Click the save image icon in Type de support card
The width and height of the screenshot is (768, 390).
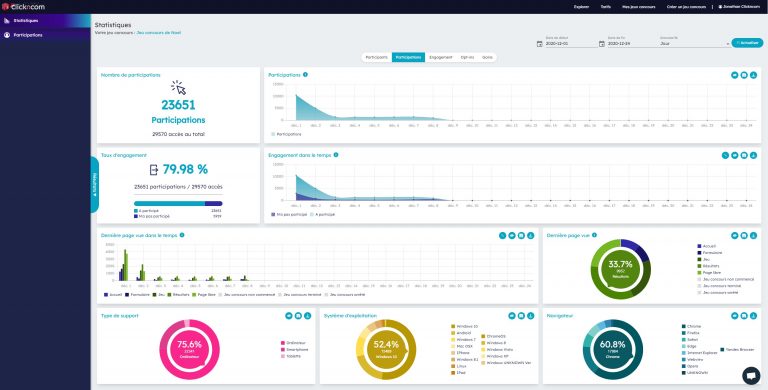pos(298,316)
